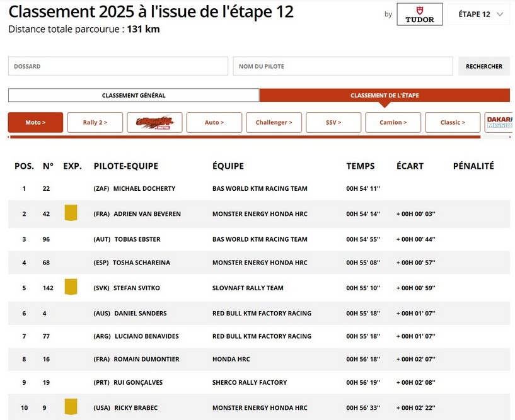Select the Original by Motul category
The image size is (515, 420).
point(154,122)
